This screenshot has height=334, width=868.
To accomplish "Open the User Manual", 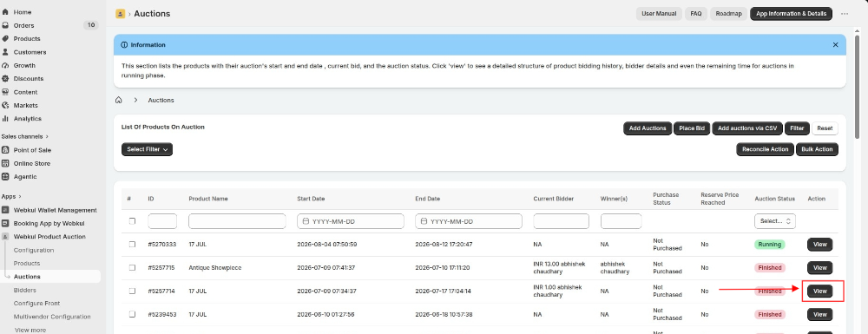I will [x=659, y=14].
